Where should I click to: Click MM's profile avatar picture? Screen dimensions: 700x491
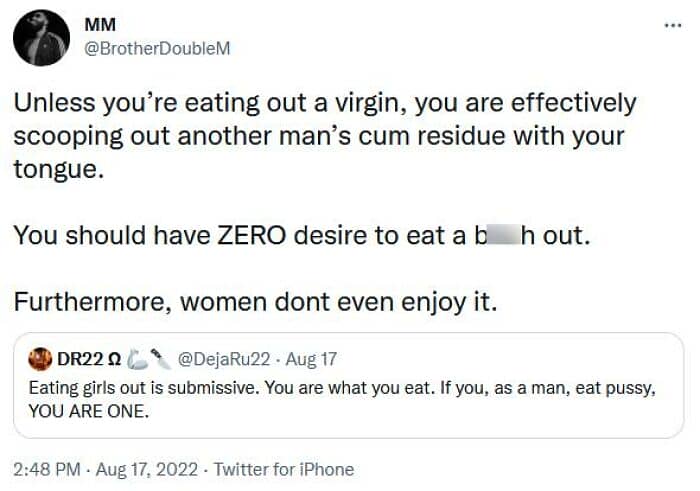pyautogui.click(x=42, y=39)
